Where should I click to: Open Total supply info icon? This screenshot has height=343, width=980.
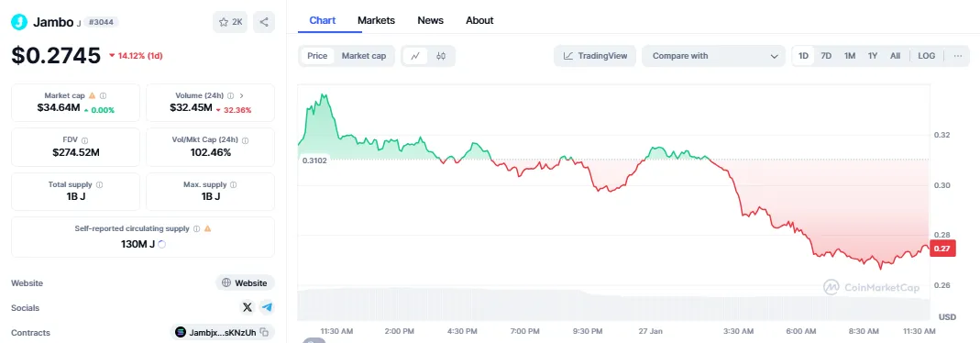click(x=99, y=185)
